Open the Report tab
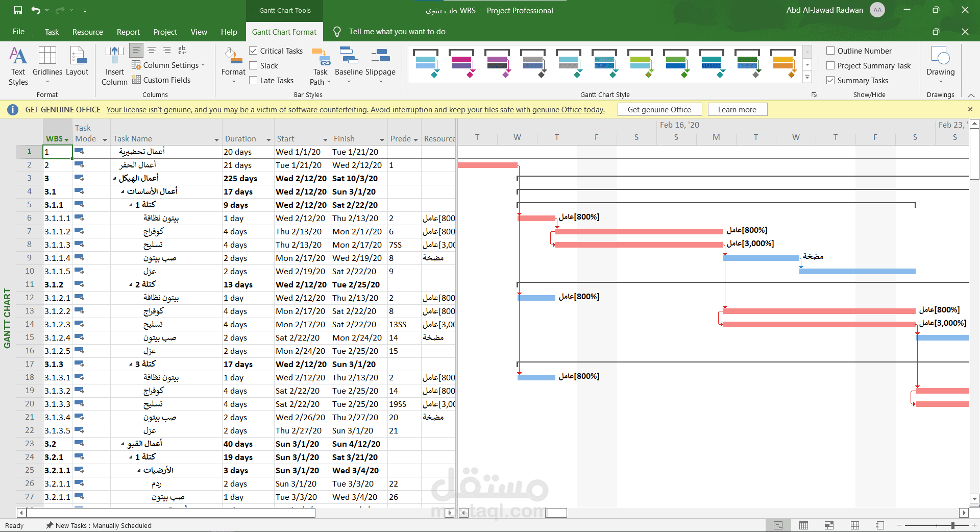 [x=128, y=31]
